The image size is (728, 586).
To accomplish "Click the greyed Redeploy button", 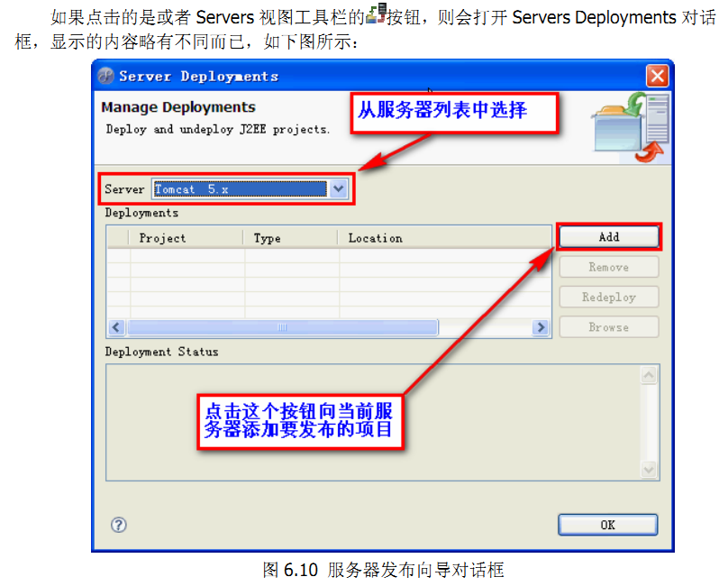I will 609,297.
